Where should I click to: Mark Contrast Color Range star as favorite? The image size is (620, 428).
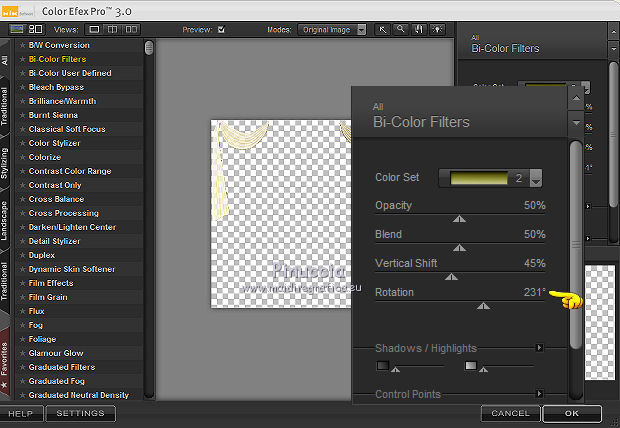point(22,171)
